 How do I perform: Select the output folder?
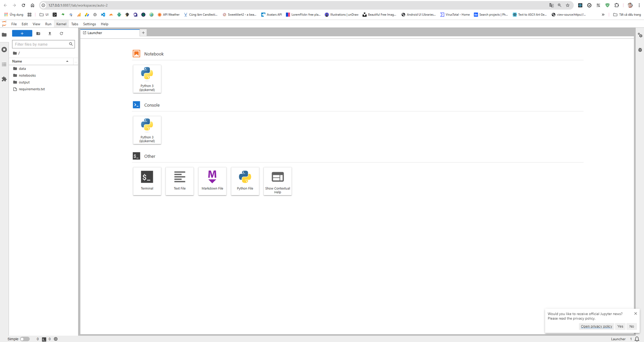43,82
